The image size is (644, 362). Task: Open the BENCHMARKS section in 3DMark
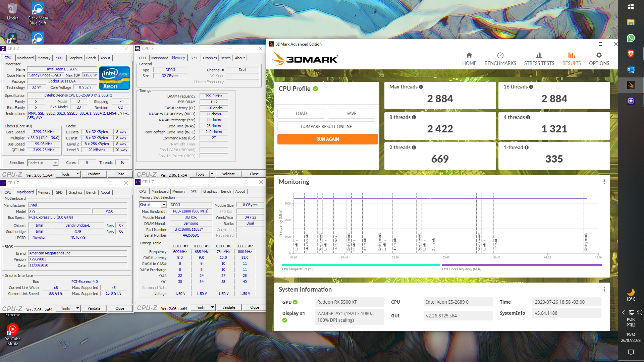(x=500, y=59)
